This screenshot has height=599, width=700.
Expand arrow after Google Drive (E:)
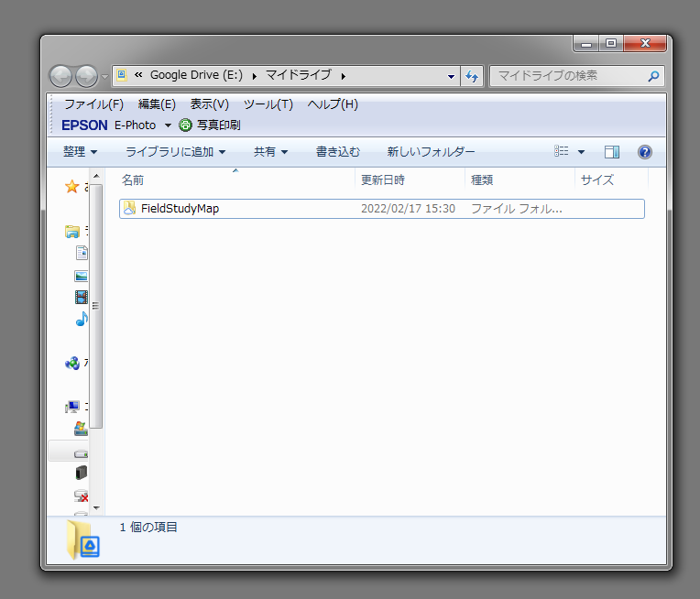tap(255, 76)
